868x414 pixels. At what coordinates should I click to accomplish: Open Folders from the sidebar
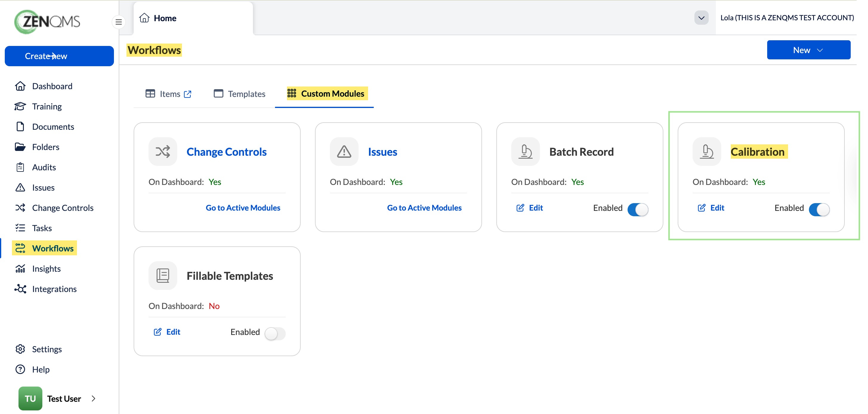click(46, 147)
